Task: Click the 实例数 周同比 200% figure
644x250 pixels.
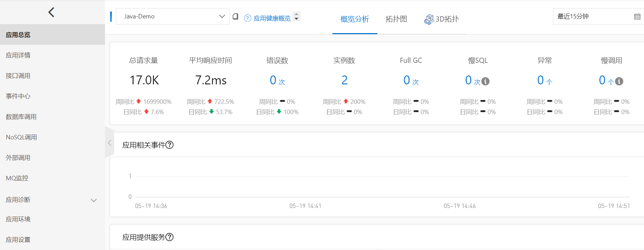Action: click(344, 101)
